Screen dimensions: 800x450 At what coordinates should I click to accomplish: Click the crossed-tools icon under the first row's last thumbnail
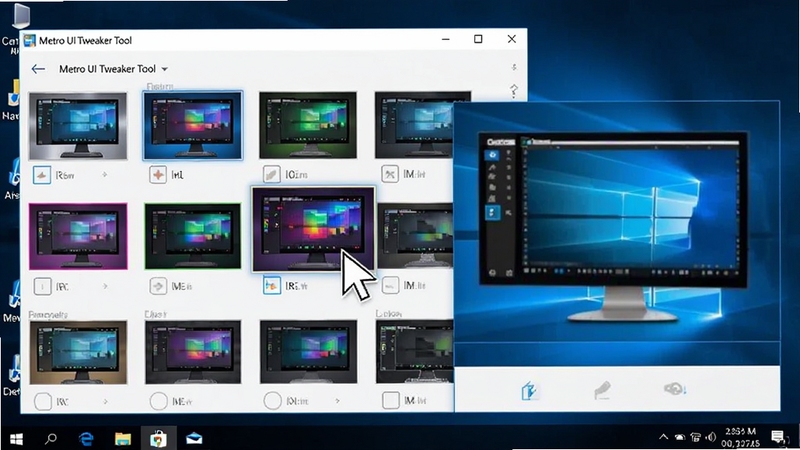pos(390,174)
